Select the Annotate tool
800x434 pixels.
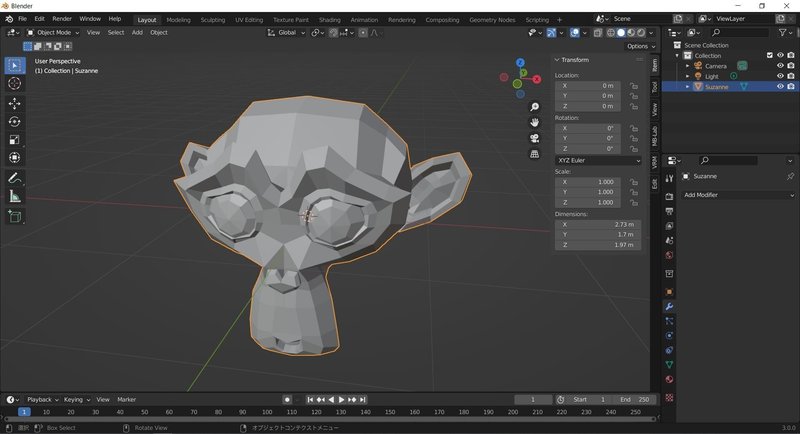[15, 178]
